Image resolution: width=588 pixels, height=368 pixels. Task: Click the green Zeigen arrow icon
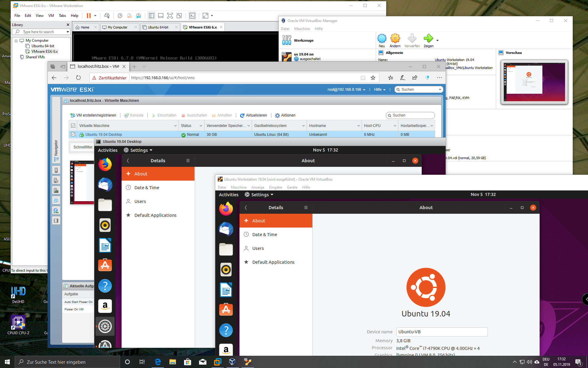[428, 39]
